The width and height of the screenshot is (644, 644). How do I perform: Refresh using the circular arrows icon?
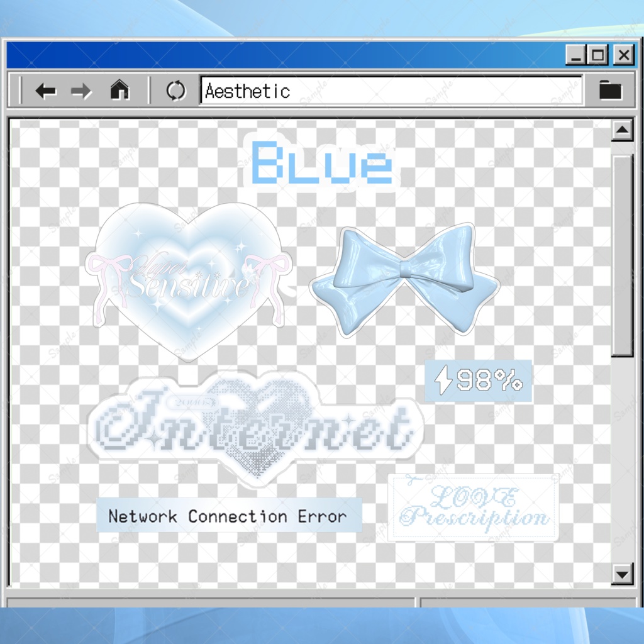click(176, 91)
